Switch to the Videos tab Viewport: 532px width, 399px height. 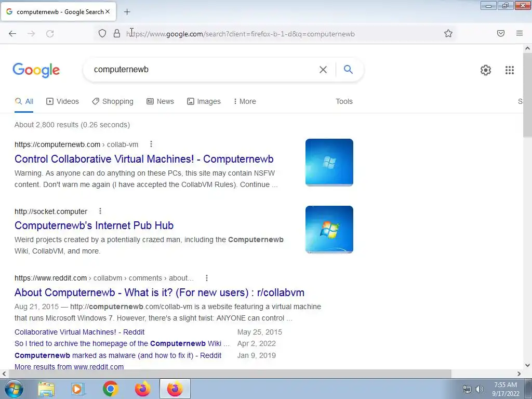coord(62,101)
